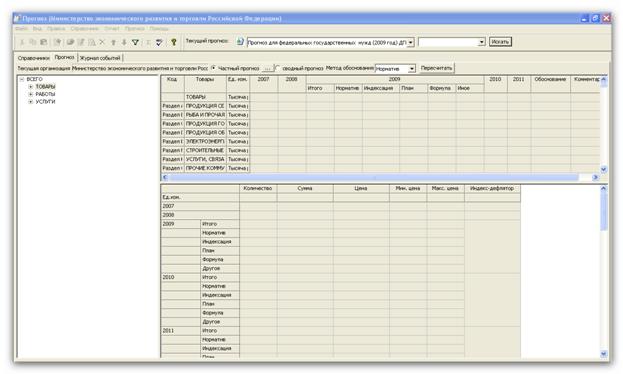623x374 pixels.
Task: Select the УСЛУГИ, СВЯЗА row cell
Action: 205,159
